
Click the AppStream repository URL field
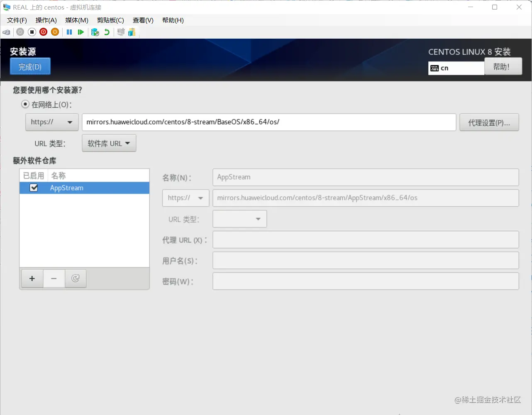click(x=366, y=198)
